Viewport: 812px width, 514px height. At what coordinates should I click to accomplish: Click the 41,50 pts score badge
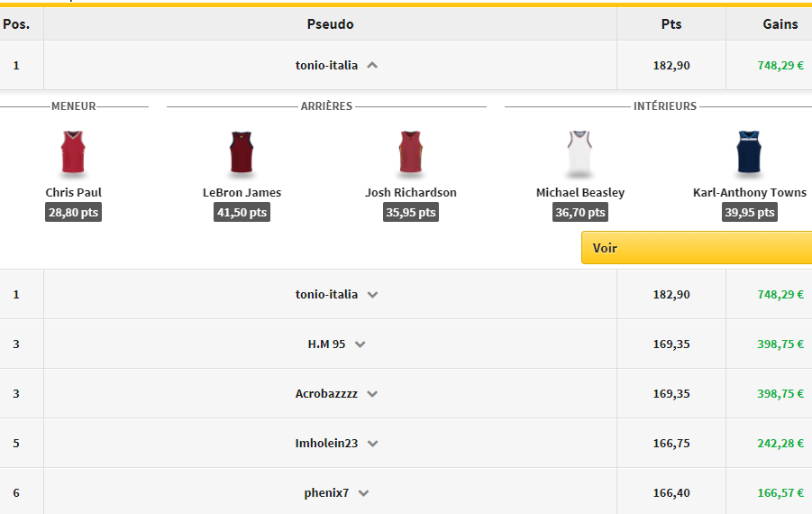pyautogui.click(x=242, y=213)
